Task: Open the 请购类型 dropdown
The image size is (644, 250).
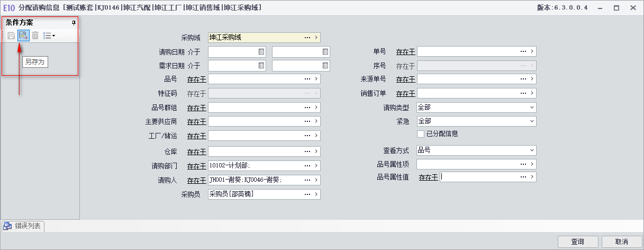Action: coord(532,108)
